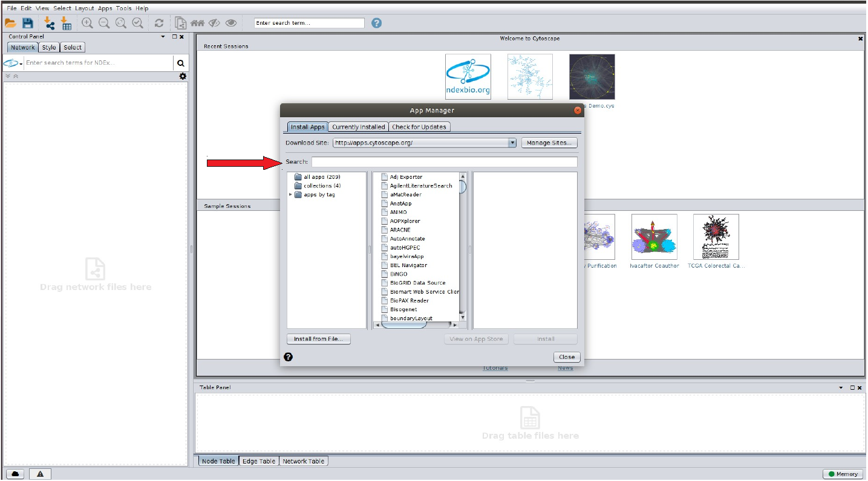
Task: Open NDEx provider selector dropdown
Action: pos(13,63)
